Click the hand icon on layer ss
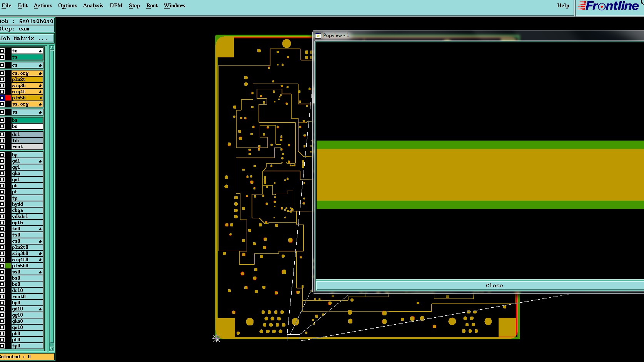This screenshot has height=362, width=644. click(40, 112)
